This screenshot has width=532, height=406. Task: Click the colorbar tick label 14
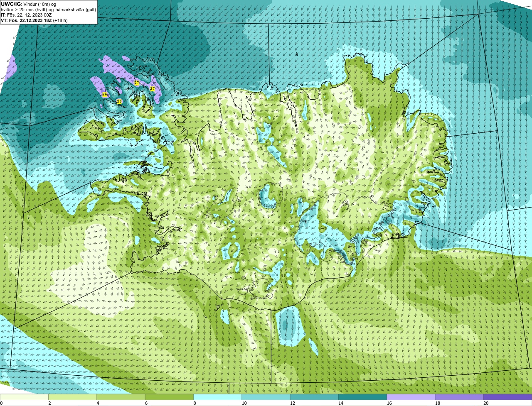340,403
